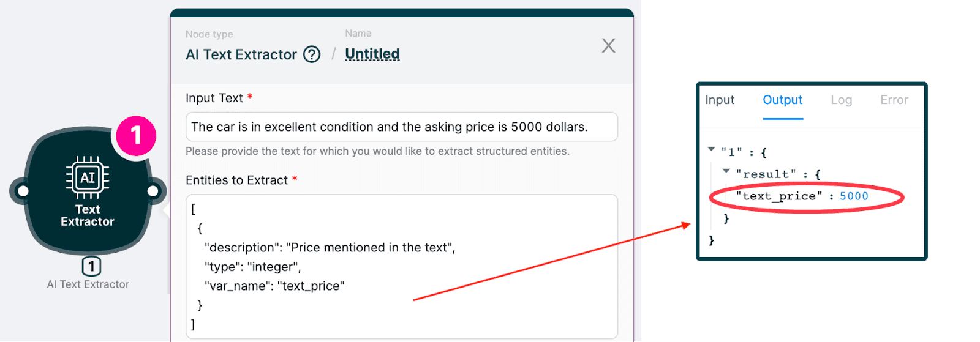Select the Output tab

click(x=782, y=100)
